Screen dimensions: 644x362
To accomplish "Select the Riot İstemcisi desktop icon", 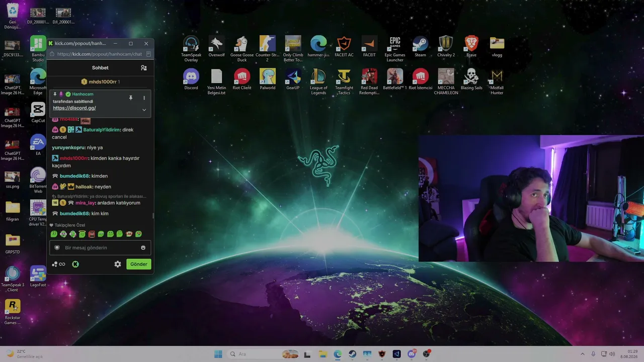I will pyautogui.click(x=420, y=79).
